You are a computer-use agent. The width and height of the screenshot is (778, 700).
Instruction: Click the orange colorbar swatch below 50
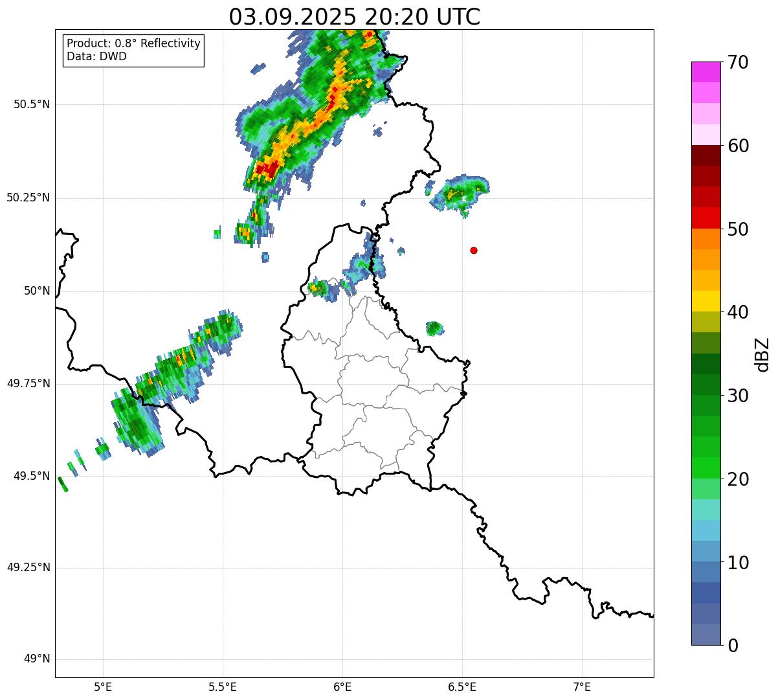pyautogui.click(x=706, y=239)
